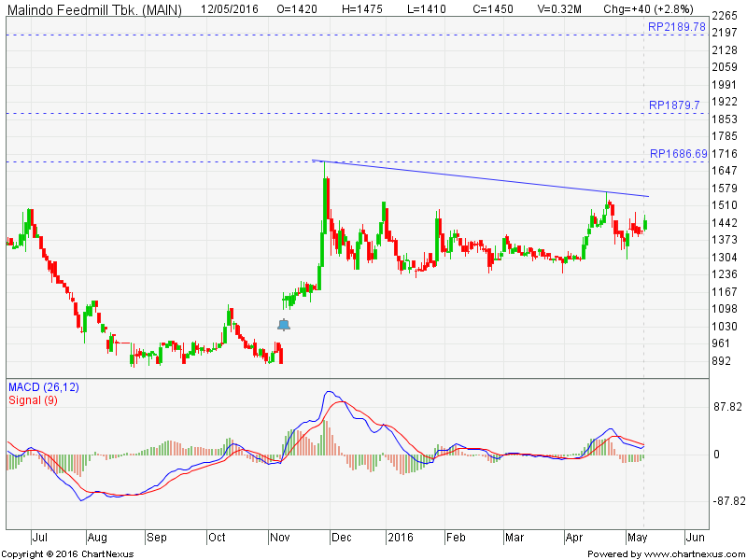747x560 pixels.
Task: Click the Mar label on time axis
Action: tap(514, 538)
